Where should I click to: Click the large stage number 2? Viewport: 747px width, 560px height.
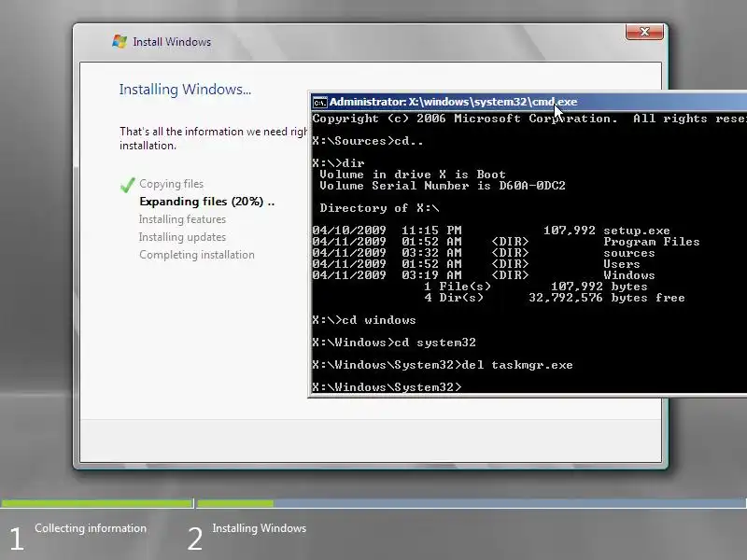tap(194, 539)
